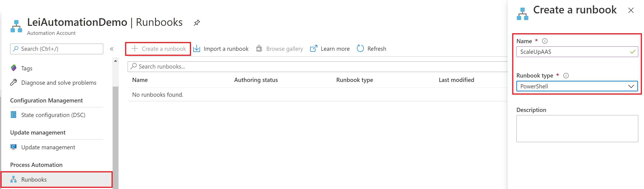Viewport: 644px width, 189px height.
Task: Click the 'No runbooks found.' message
Action: pyautogui.click(x=158, y=95)
